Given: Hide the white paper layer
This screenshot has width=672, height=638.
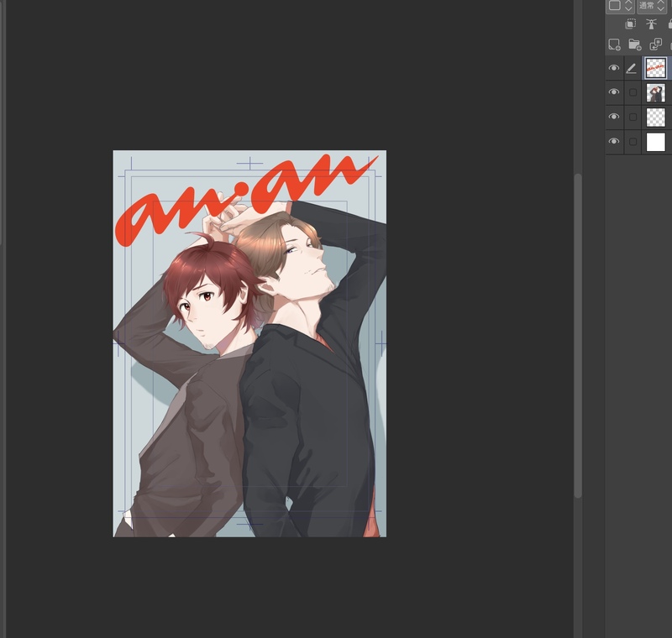Looking at the screenshot, I should pos(614,141).
